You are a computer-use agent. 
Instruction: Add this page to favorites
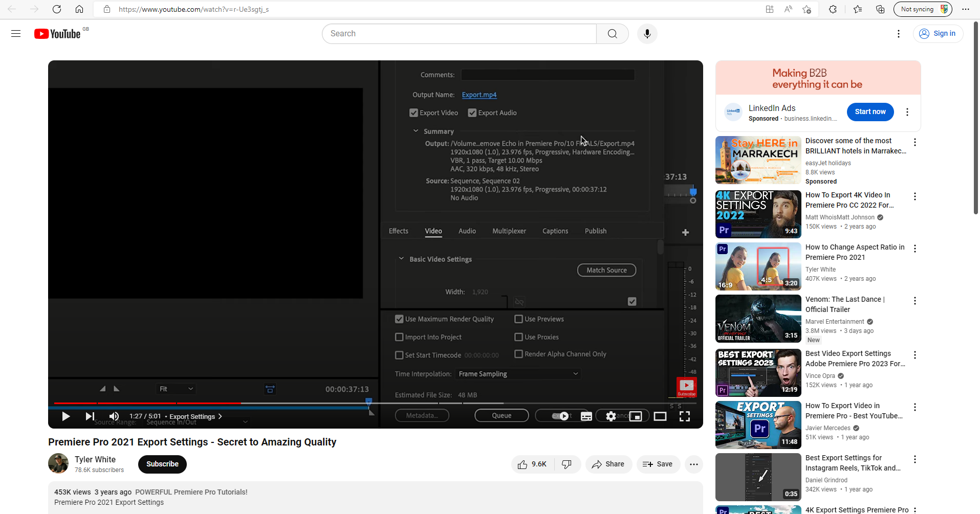point(807,9)
